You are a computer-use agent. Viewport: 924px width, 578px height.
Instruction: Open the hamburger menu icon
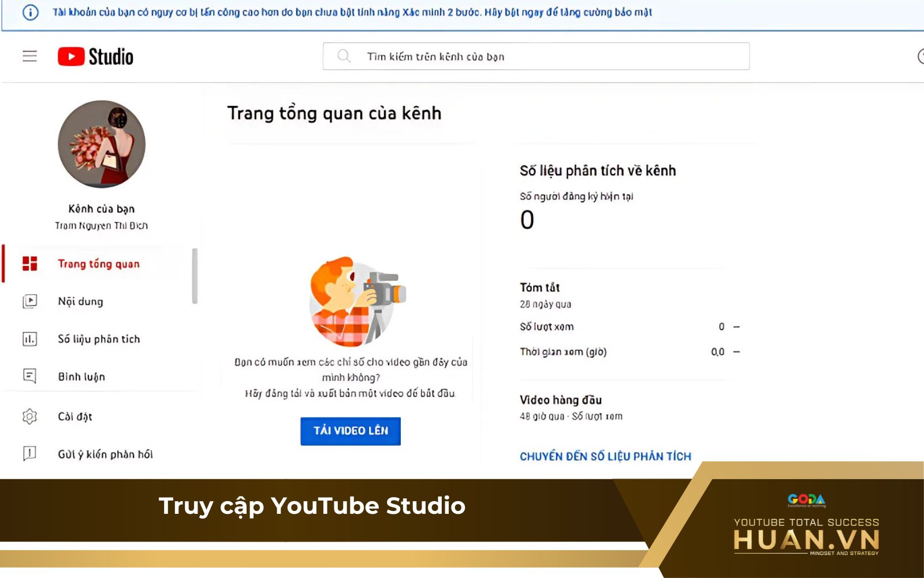[x=29, y=56]
